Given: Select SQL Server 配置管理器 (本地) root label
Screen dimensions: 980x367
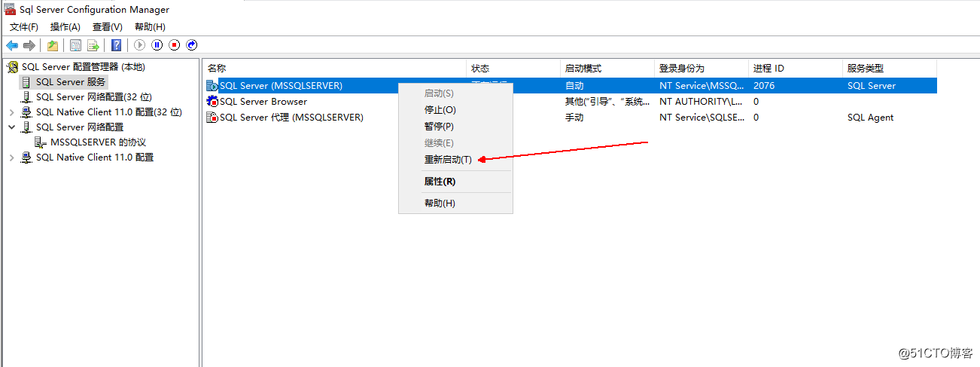Looking at the screenshot, I should (83, 67).
